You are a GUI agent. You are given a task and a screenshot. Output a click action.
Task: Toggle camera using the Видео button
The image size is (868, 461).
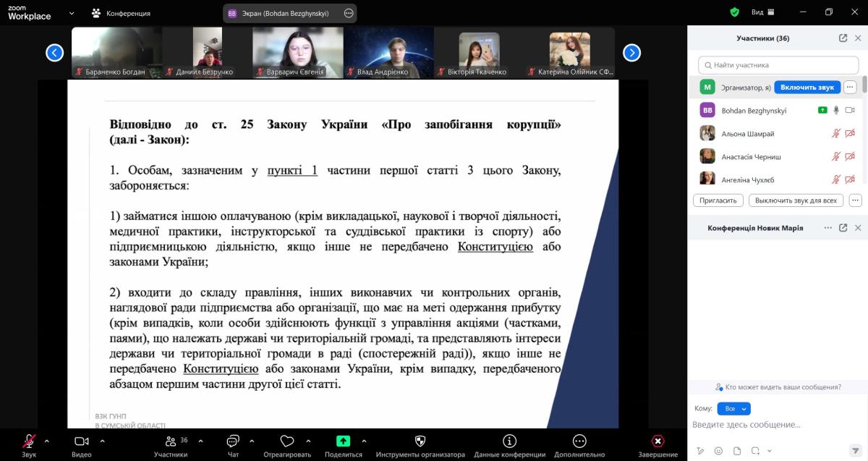[81, 441]
